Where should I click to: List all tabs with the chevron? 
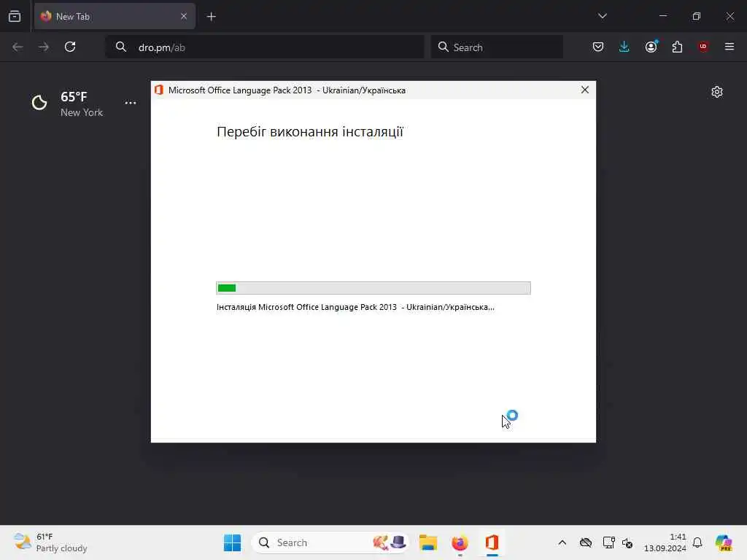pos(602,16)
